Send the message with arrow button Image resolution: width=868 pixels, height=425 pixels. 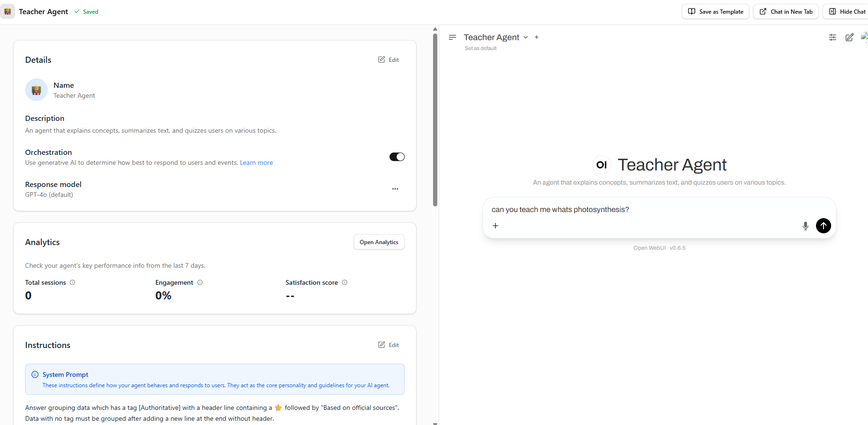tap(824, 226)
